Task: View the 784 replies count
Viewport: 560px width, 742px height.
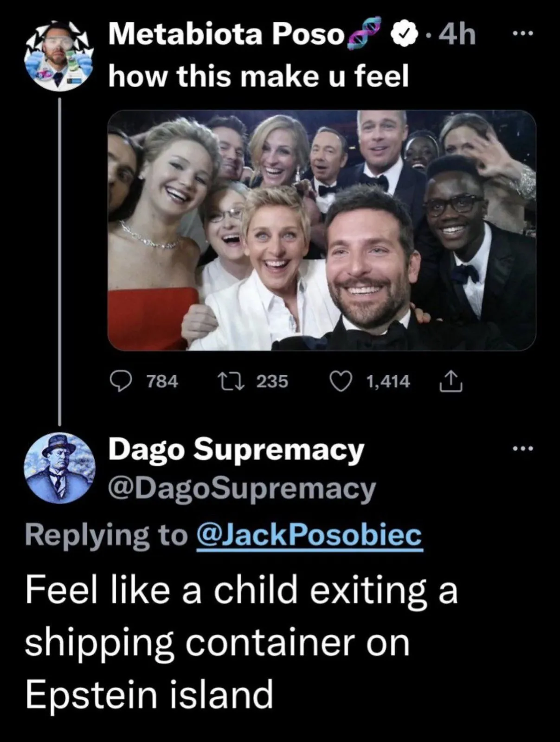Action: [x=162, y=382]
